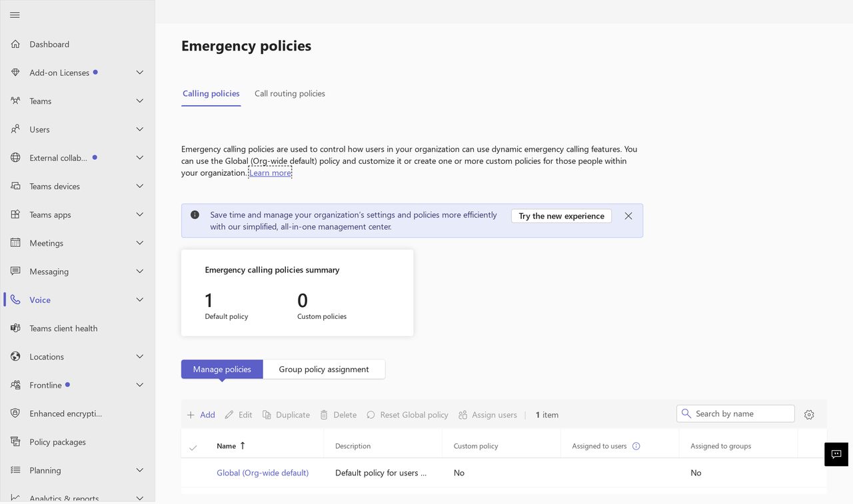Click the Meetings calendar icon
Viewport: 853px width, 504px height.
(x=15, y=243)
